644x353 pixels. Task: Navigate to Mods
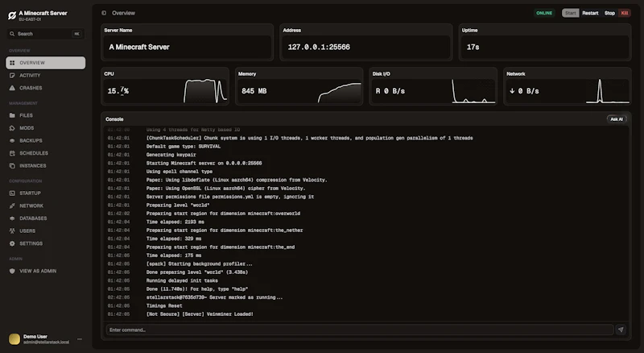46,128
